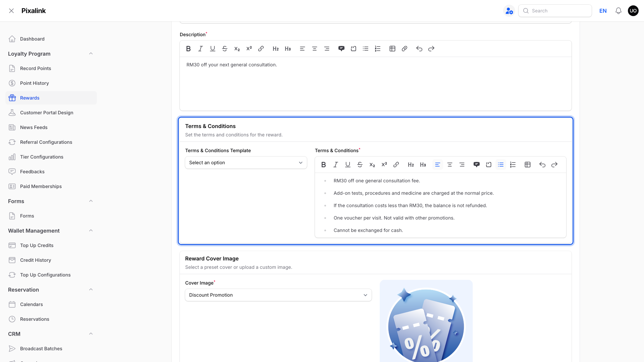This screenshot has width=644, height=362.
Task: Switch language via EN button
Action: pyautogui.click(x=603, y=11)
